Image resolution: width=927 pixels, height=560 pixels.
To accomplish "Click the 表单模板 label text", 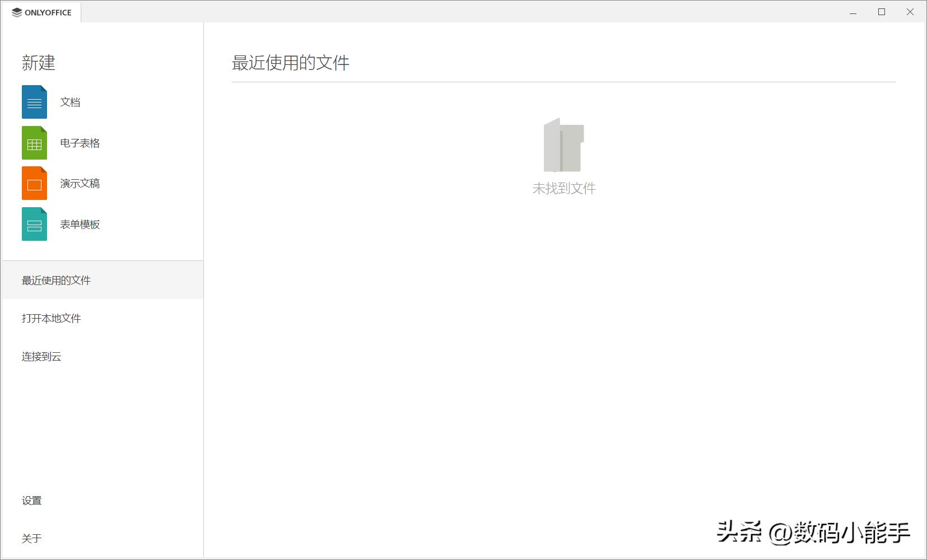I will pos(80,224).
